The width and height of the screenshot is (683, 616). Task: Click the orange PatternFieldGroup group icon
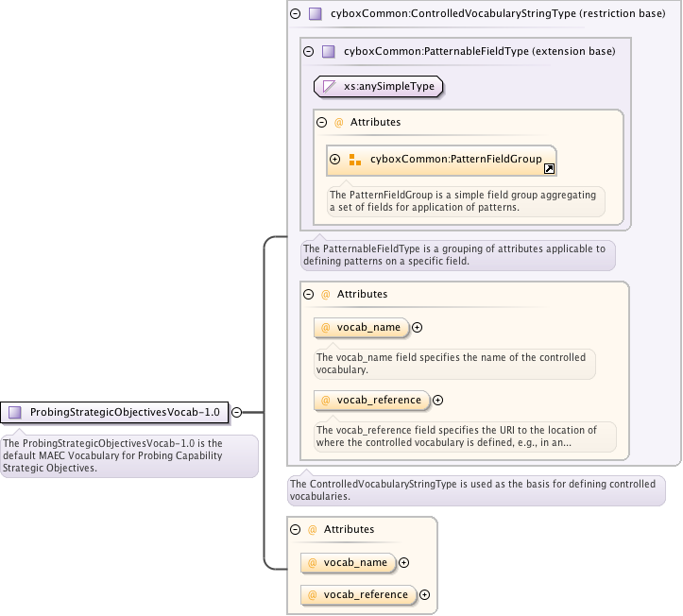point(354,160)
